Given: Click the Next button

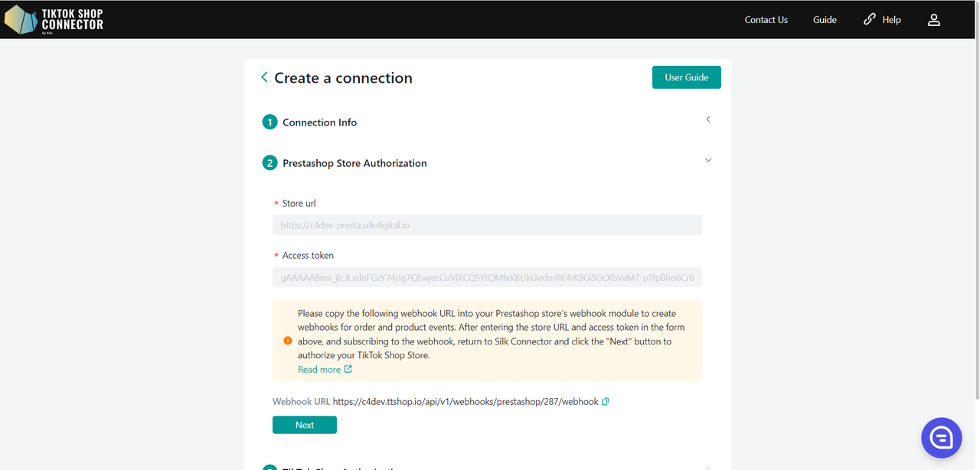Looking at the screenshot, I should coord(305,425).
